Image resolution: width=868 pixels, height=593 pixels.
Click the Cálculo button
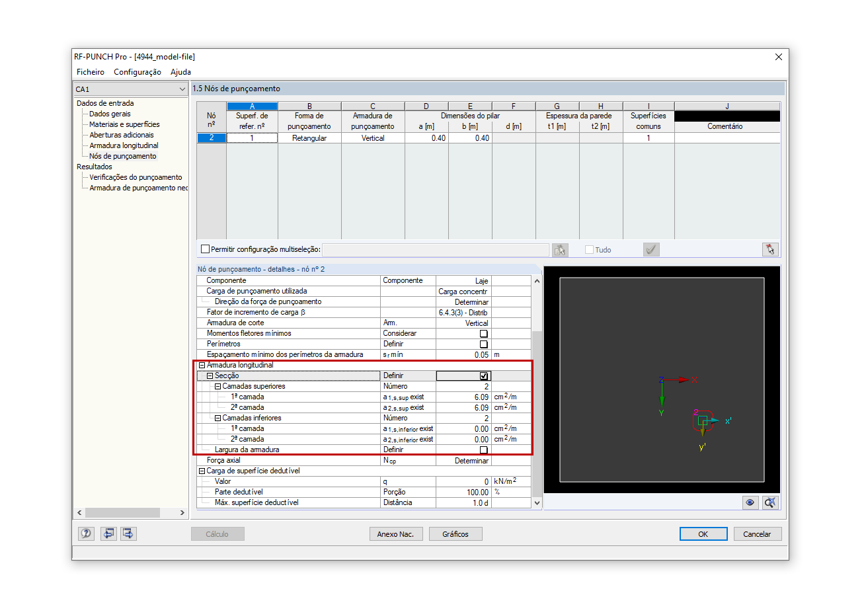tap(217, 534)
